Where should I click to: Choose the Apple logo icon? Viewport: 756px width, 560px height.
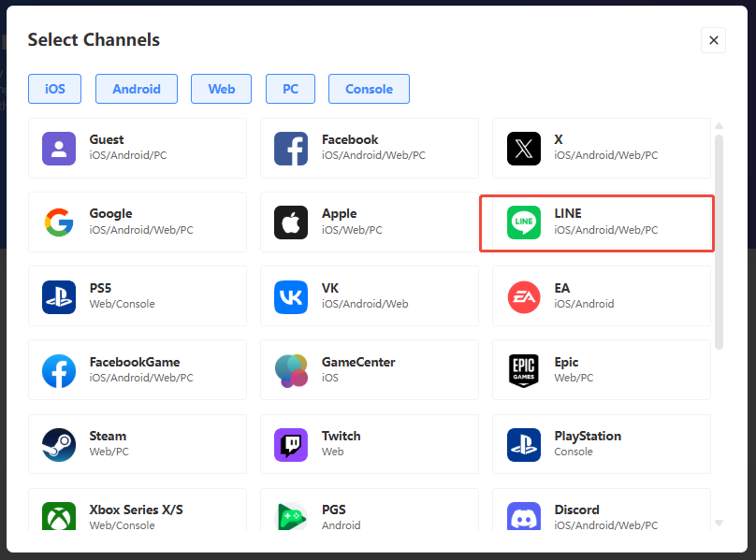tap(291, 223)
